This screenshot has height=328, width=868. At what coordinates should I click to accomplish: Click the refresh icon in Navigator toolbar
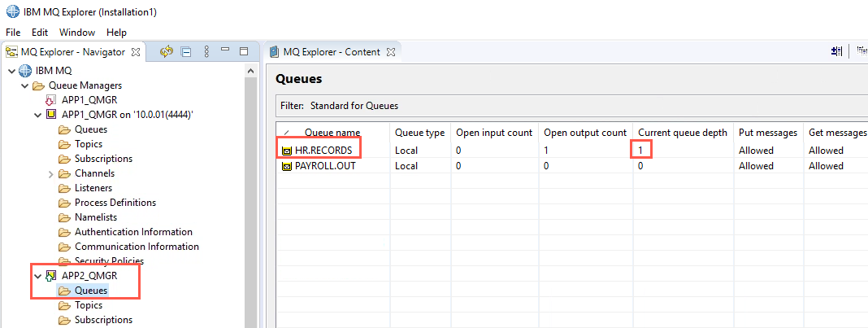coord(166,52)
